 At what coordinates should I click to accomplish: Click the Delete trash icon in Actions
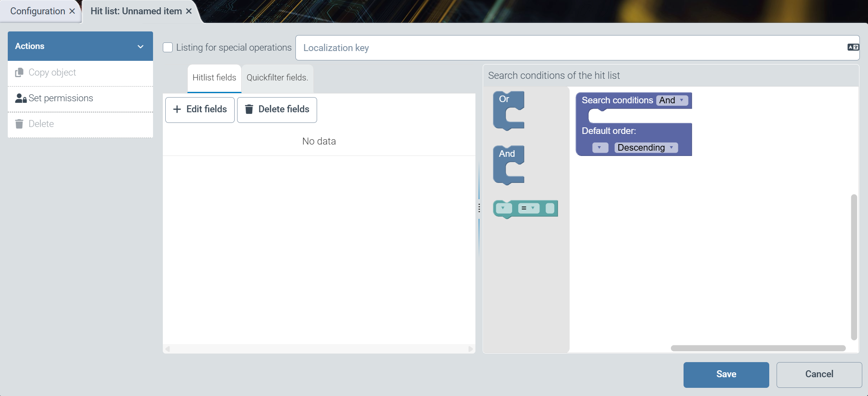[19, 124]
